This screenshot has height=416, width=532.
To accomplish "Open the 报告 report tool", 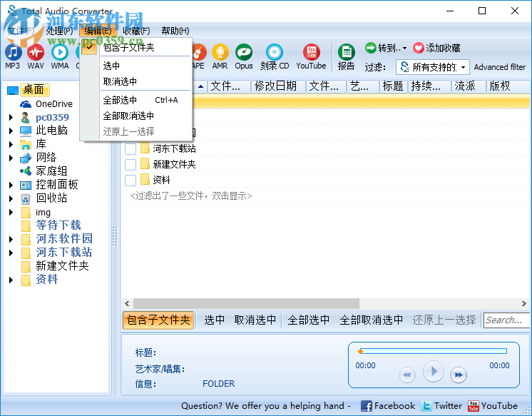I will tap(346, 56).
